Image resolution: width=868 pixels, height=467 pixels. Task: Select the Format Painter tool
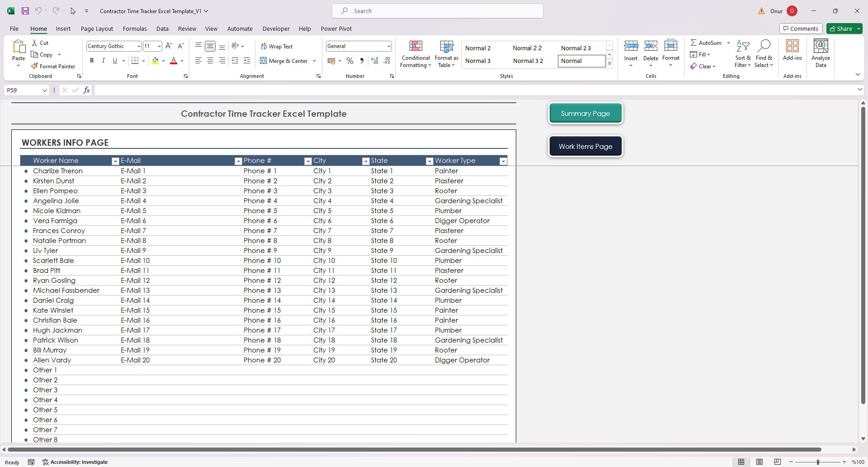tap(53, 66)
